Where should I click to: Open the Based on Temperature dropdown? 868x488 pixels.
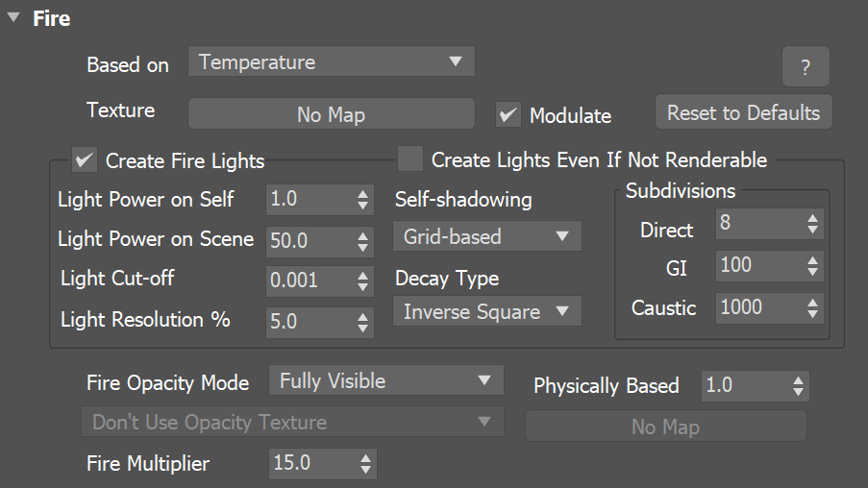331,61
